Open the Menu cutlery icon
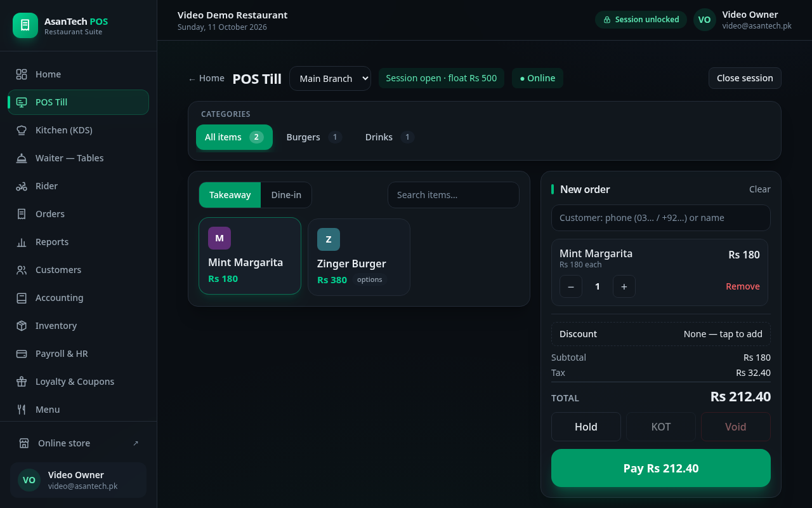This screenshot has width=812, height=508. (x=22, y=410)
